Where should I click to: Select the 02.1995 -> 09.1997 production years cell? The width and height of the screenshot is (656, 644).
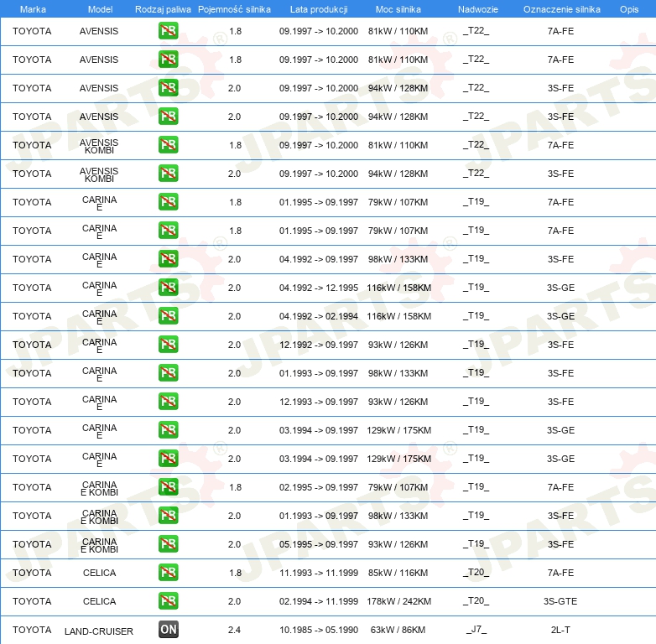coord(319,487)
